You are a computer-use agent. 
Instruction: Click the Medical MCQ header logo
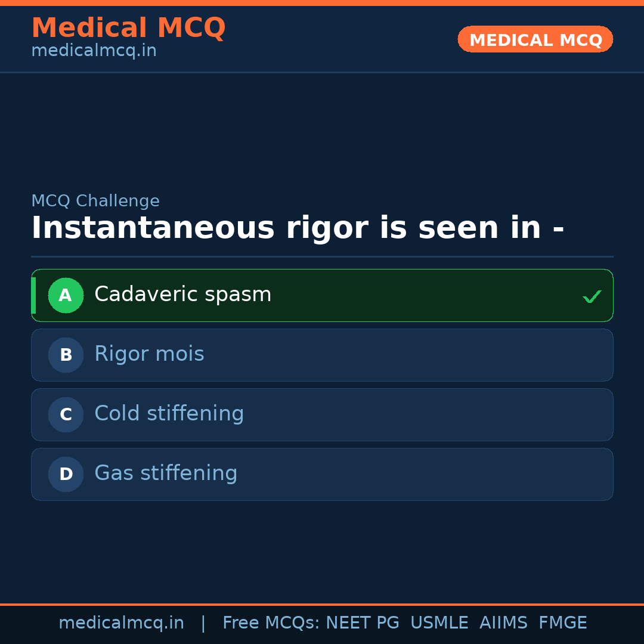click(x=128, y=27)
